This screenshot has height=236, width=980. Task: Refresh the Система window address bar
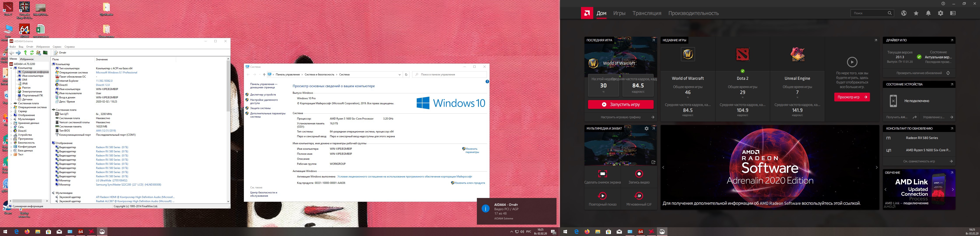pyautogui.click(x=406, y=75)
